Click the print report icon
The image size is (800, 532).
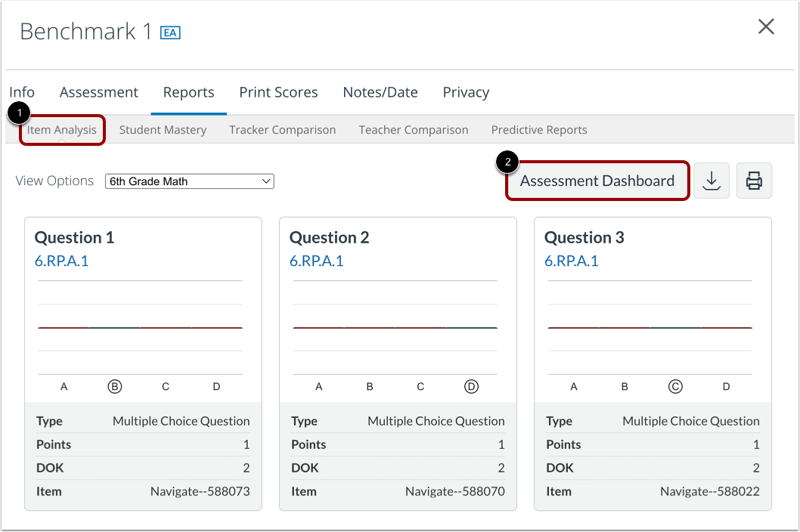pos(754,181)
